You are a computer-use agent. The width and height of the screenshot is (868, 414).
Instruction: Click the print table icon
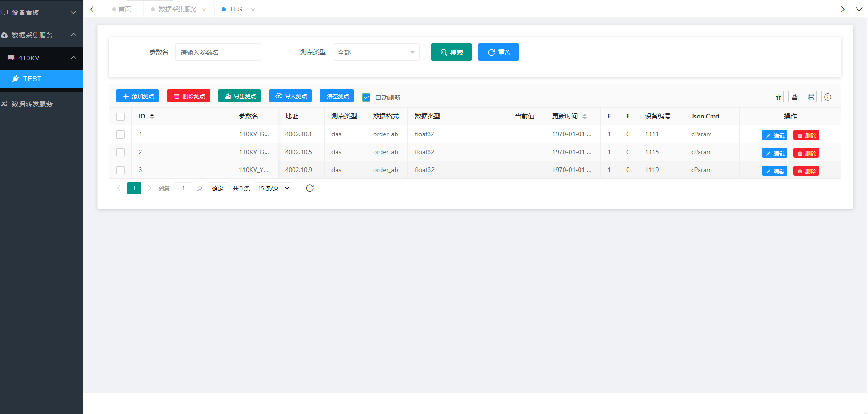[811, 97]
